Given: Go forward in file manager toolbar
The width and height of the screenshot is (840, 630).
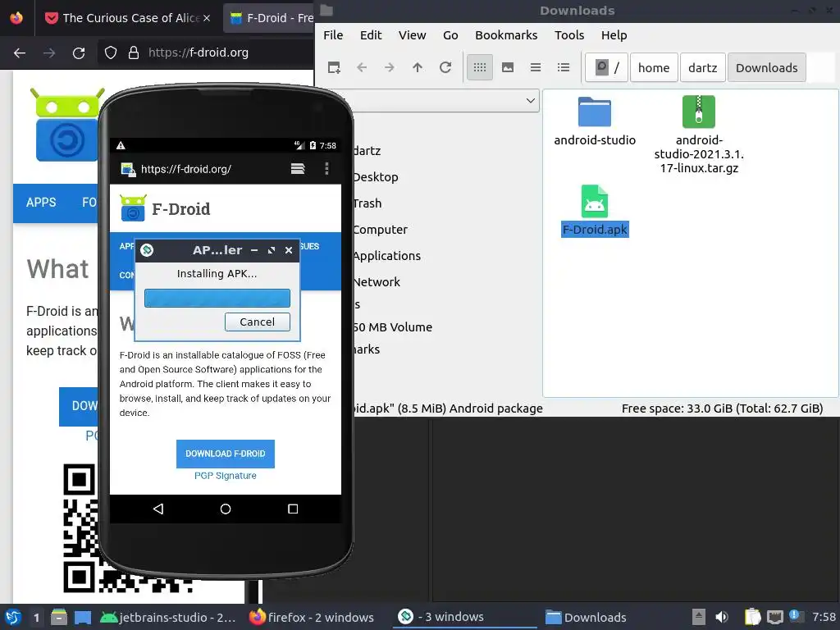Looking at the screenshot, I should [390, 67].
